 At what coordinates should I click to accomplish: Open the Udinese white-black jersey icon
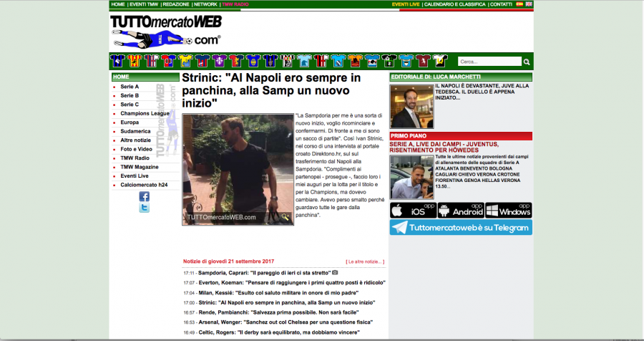440,61
